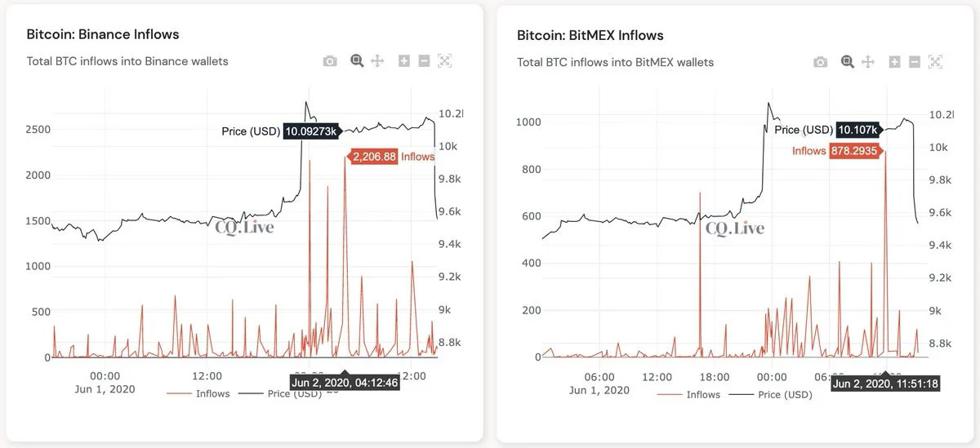The image size is (980, 448).
Task: Download BitMEX chart with the camera icon
Action: tap(821, 62)
